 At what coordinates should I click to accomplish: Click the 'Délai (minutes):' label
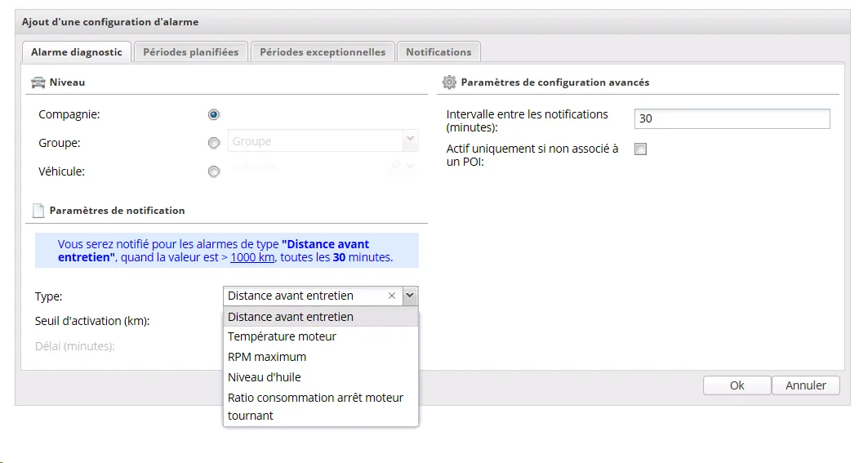click(75, 346)
